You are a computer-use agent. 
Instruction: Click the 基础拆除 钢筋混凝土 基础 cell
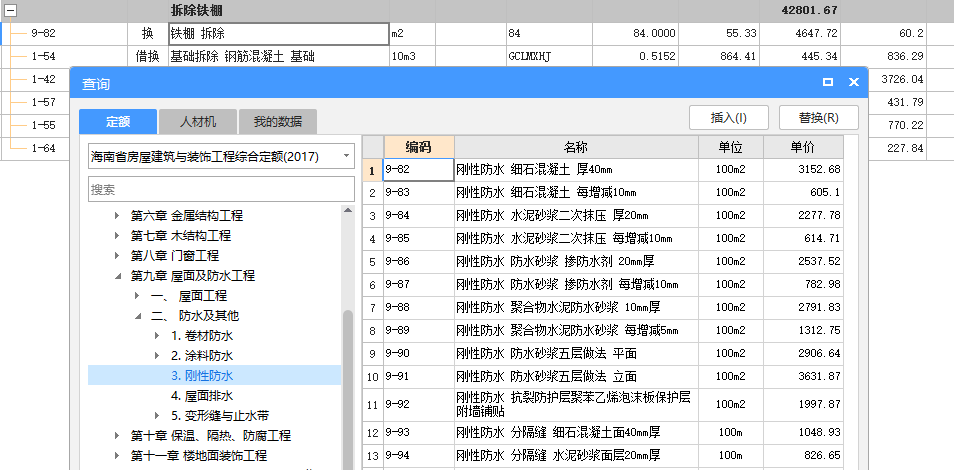pyautogui.click(x=279, y=57)
